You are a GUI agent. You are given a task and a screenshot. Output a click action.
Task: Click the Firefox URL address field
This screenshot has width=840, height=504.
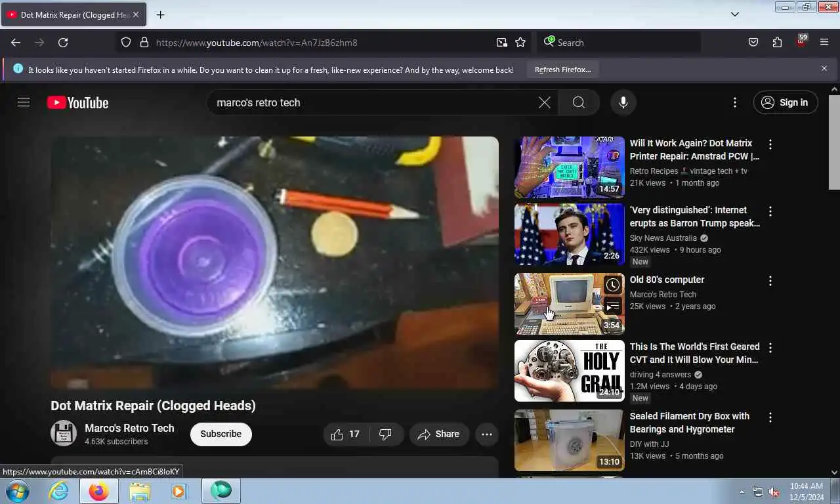pyautogui.click(x=323, y=43)
